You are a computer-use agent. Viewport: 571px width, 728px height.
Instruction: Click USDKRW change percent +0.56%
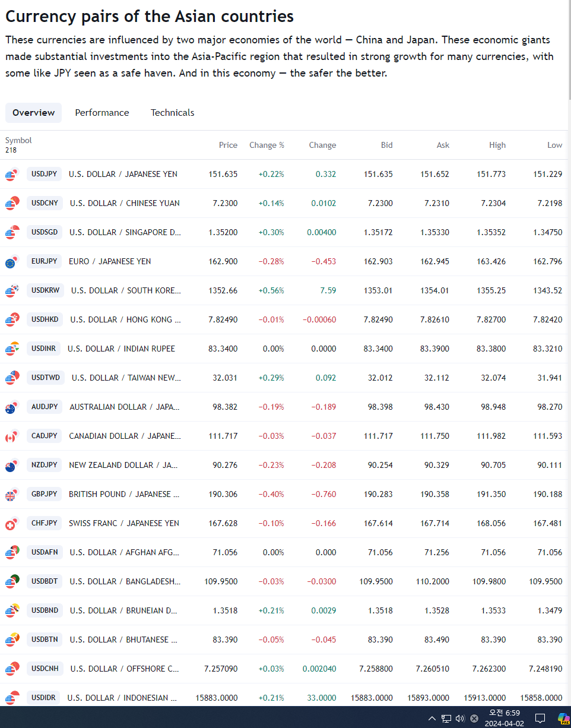point(271,290)
